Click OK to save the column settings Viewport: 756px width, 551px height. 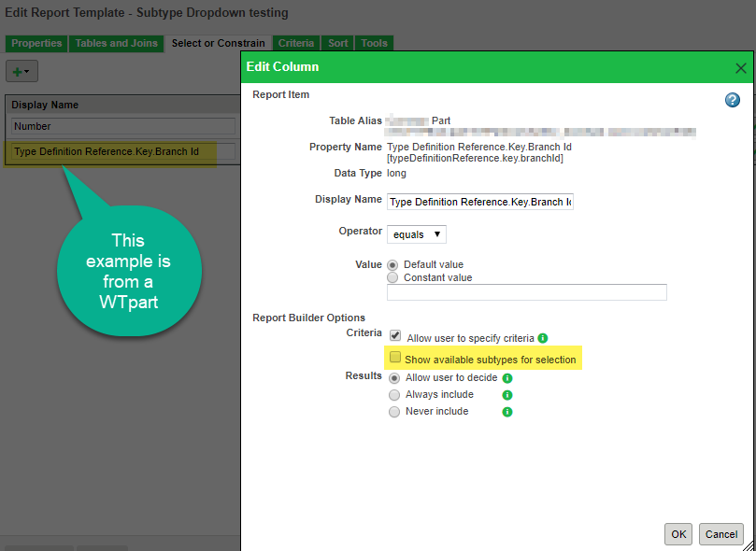[678, 533]
